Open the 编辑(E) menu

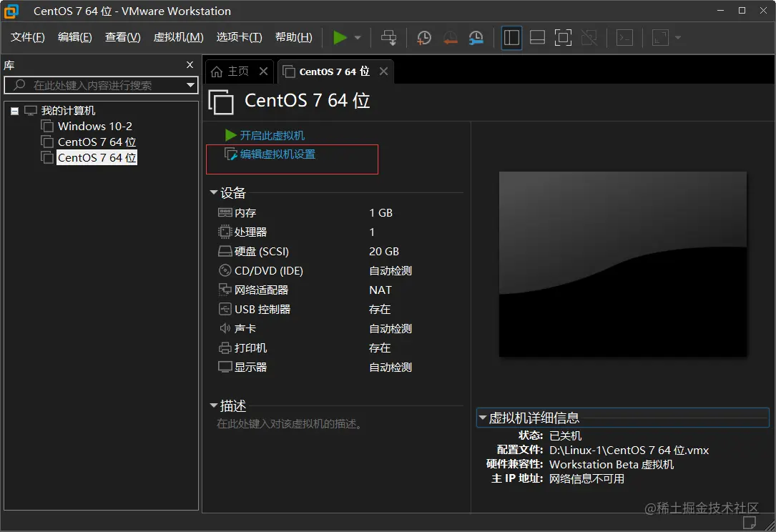(x=74, y=37)
